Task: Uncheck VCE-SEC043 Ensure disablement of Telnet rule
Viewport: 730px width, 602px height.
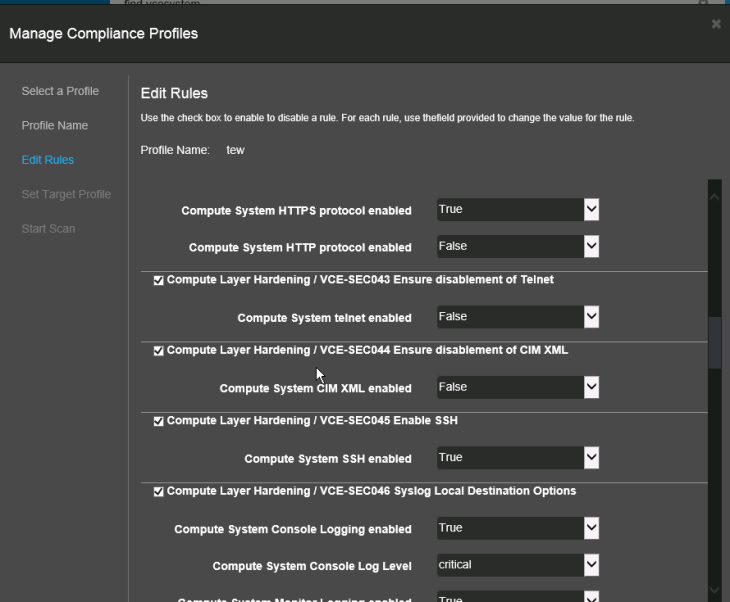Action: point(158,281)
